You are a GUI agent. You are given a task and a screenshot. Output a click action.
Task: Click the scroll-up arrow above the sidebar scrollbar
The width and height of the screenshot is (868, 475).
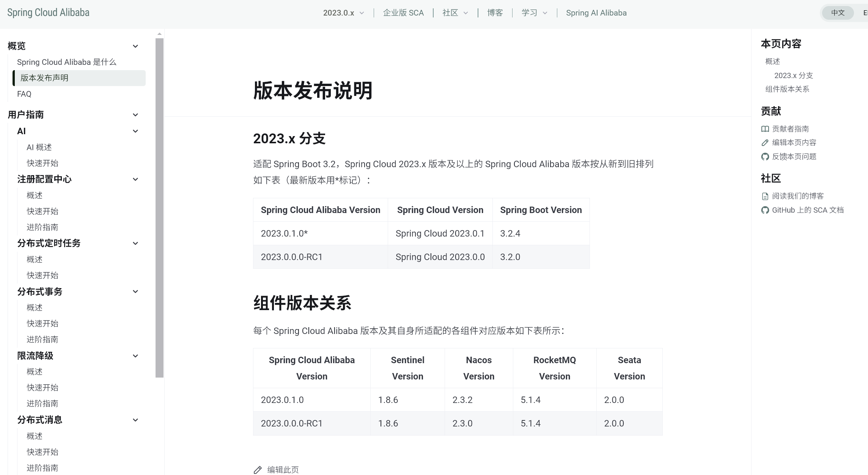[x=159, y=34]
